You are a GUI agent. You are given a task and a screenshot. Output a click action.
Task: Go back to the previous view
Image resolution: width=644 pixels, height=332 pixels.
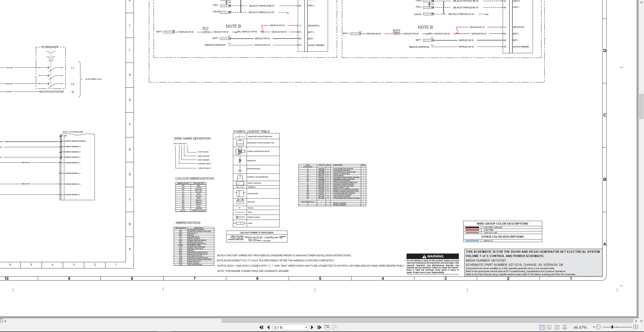327,327
